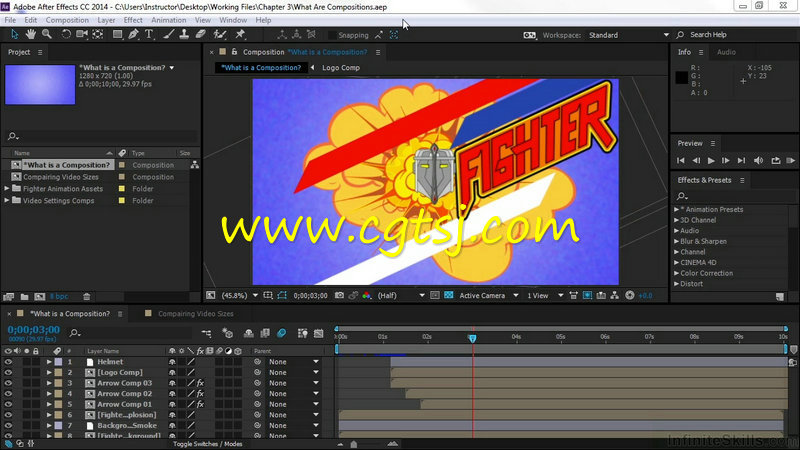Image resolution: width=800 pixels, height=450 pixels.
Task: Enable motion blur for all layers
Action: coord(282,333)
